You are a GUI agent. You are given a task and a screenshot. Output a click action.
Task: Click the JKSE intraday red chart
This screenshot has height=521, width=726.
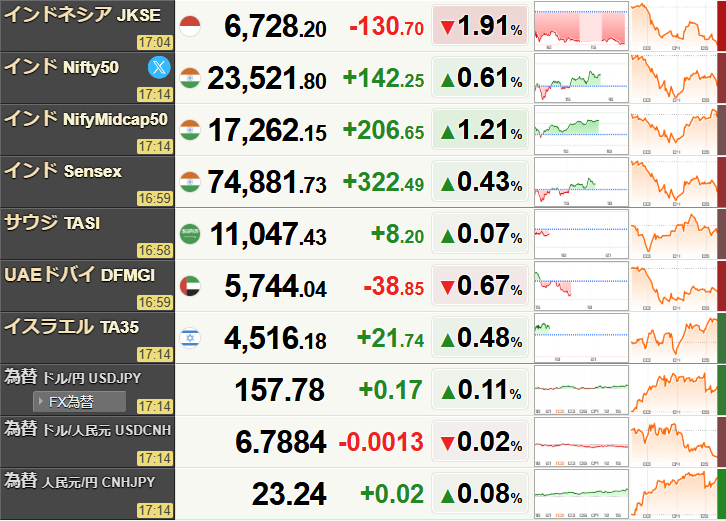point(581,26)
